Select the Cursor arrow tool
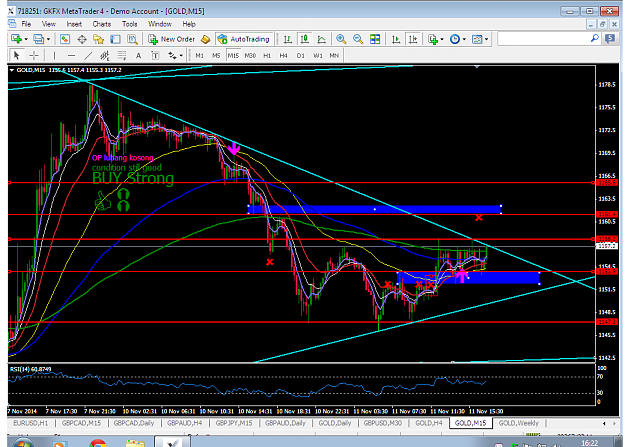The height and width of the screenshot is (447, 625). (16, 55)
